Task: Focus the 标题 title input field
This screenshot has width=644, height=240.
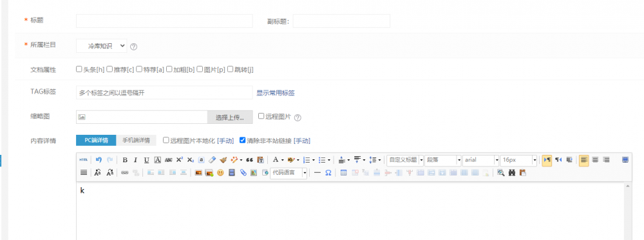Action: pyautogui.click(x=164, y=21)
